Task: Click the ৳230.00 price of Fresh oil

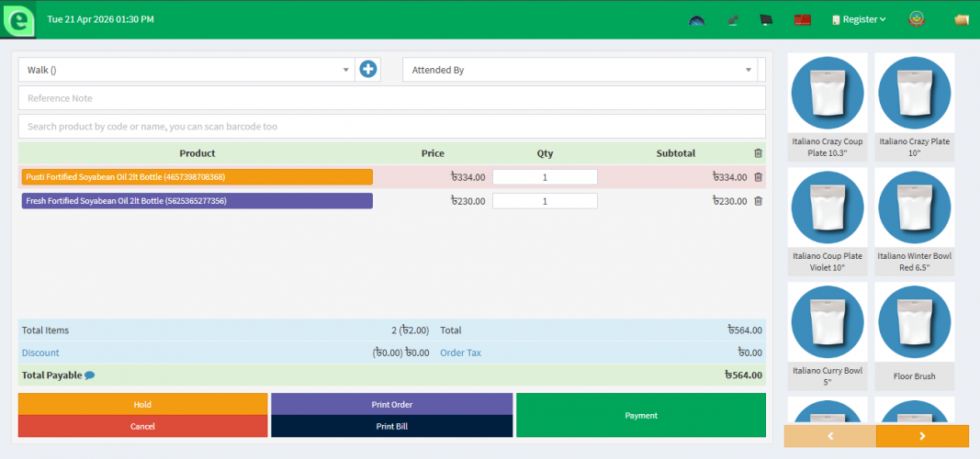Action: (467, 201)
